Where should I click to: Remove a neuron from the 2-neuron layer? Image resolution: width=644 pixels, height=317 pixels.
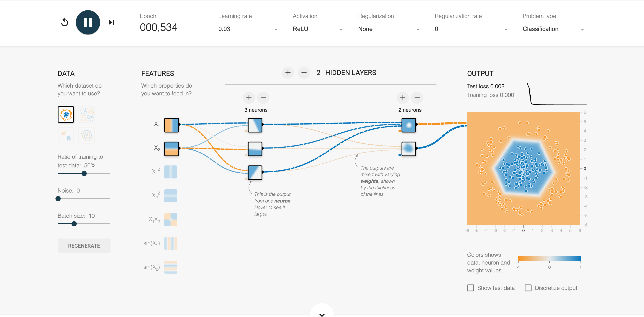[x=417, y=98]
